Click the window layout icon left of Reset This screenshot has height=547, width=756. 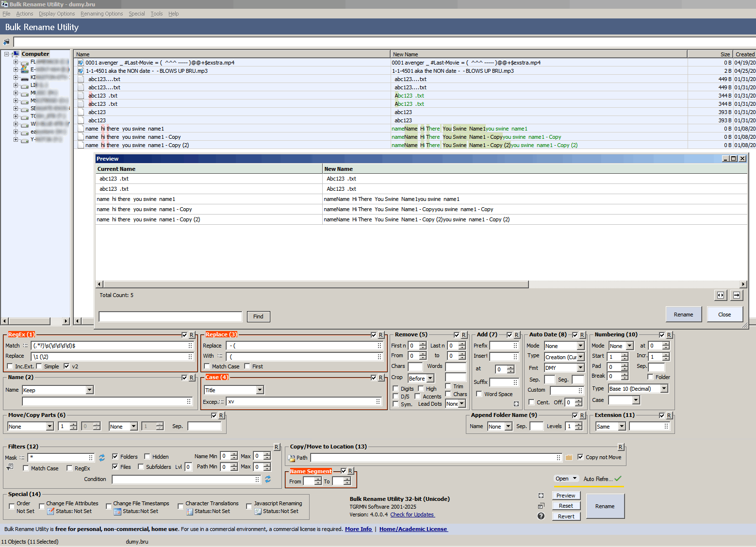pyautogui.click(x=541, y=506)
